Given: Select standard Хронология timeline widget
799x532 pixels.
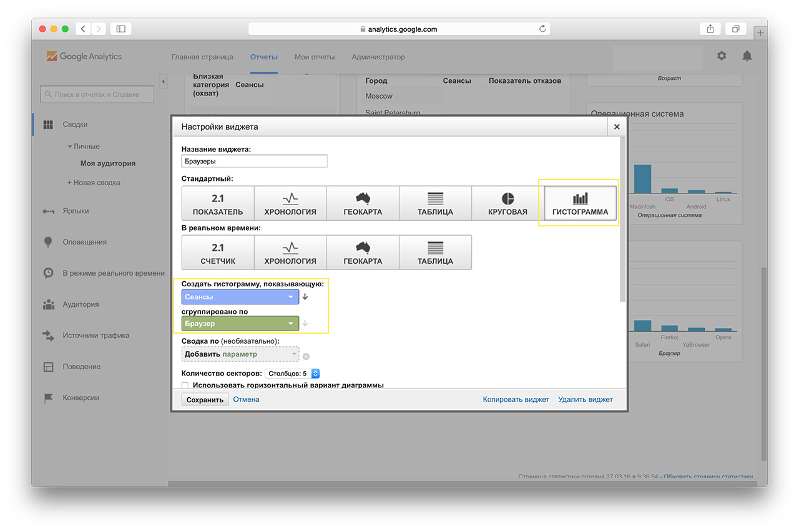Looking at the screenshot, I should tap(290, 203).
